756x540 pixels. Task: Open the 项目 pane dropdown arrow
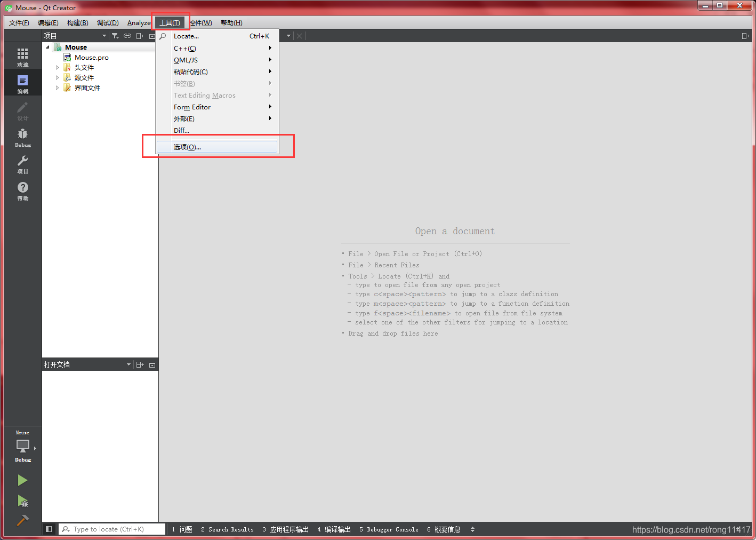click(x=104, y=36)
